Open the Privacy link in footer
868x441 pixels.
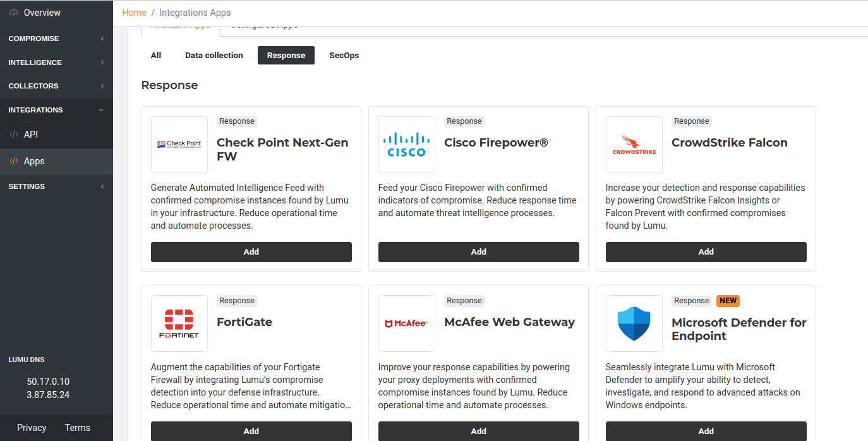tap(32, 428)
